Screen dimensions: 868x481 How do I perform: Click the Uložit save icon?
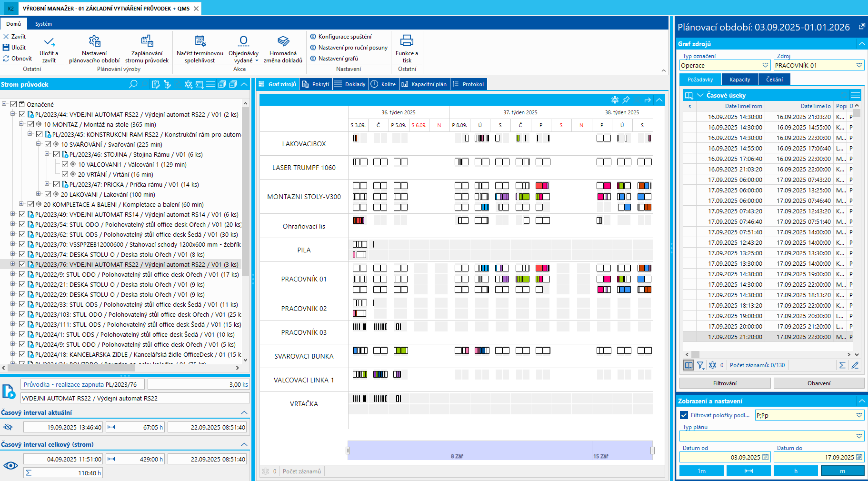coord(6,48)
